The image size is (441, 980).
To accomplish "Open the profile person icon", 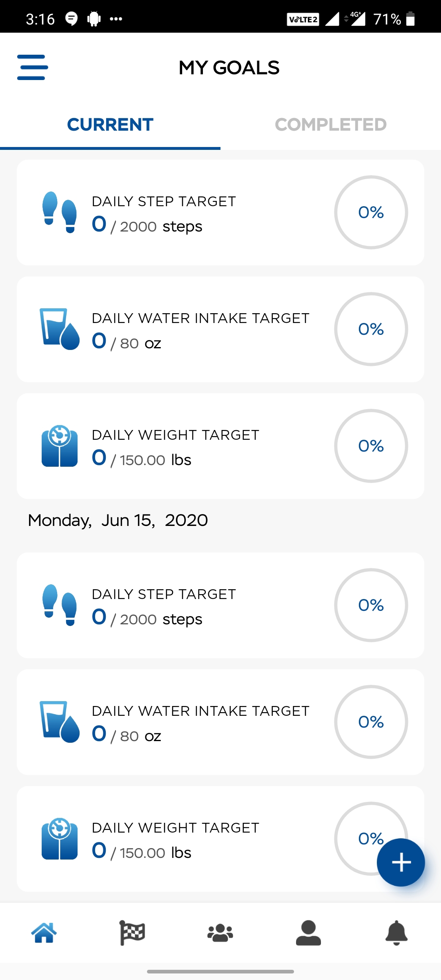I will pyautogui.click(x=308, y=933).
